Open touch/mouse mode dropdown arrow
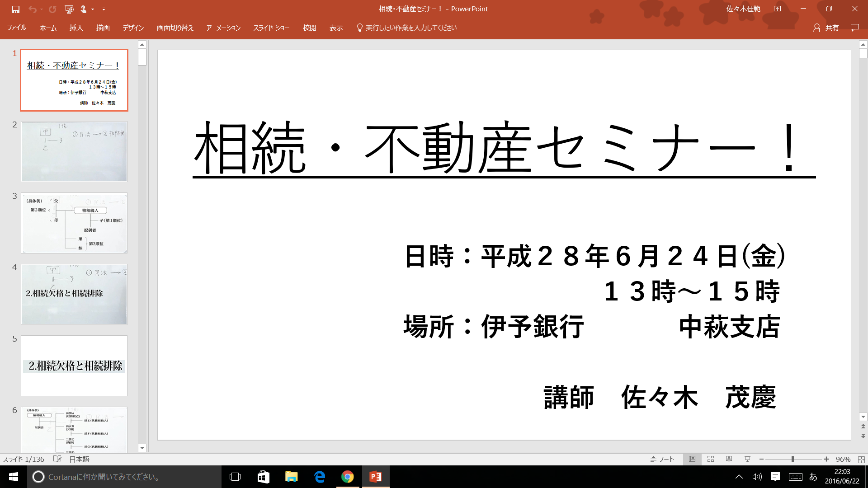This screenshot has height=488, width=868. point(93,9)
